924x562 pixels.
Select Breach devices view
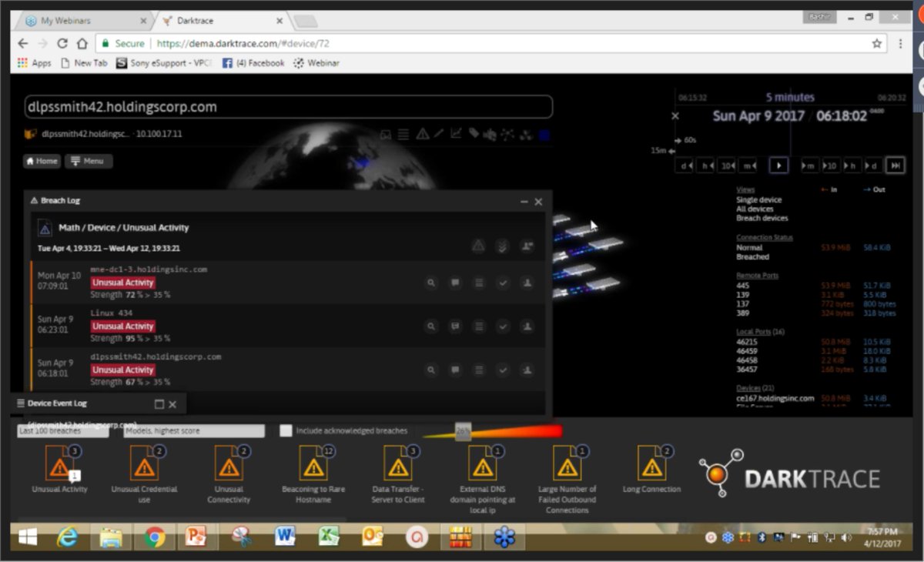(762, 218)
